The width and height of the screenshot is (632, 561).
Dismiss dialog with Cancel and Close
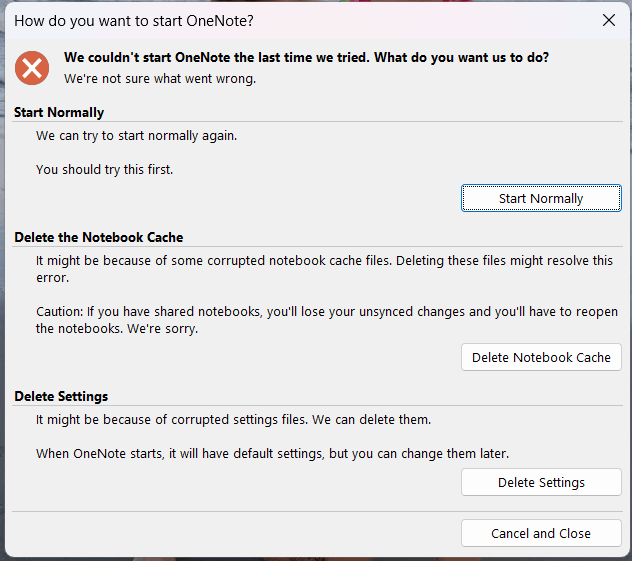tap(541, 533)
